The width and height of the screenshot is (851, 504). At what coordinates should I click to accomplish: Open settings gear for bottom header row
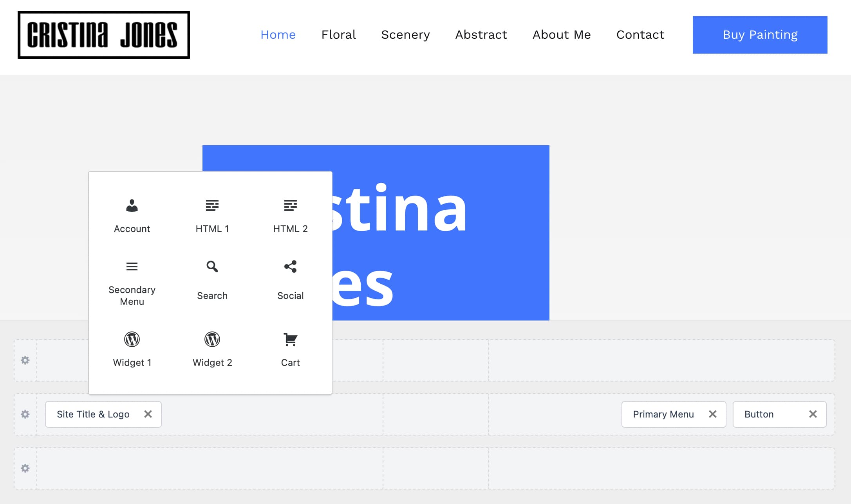pyautogui.click(x=25, y=468)
